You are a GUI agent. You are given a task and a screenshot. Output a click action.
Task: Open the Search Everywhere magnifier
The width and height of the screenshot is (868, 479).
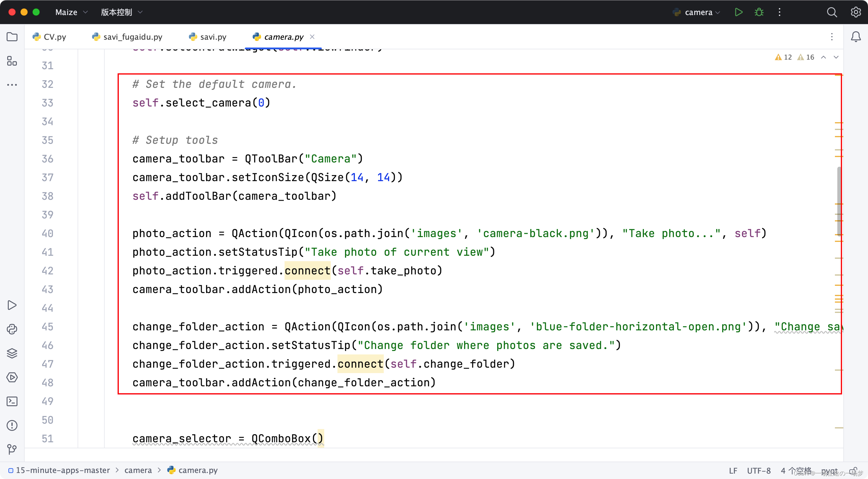tap(832, 12)
